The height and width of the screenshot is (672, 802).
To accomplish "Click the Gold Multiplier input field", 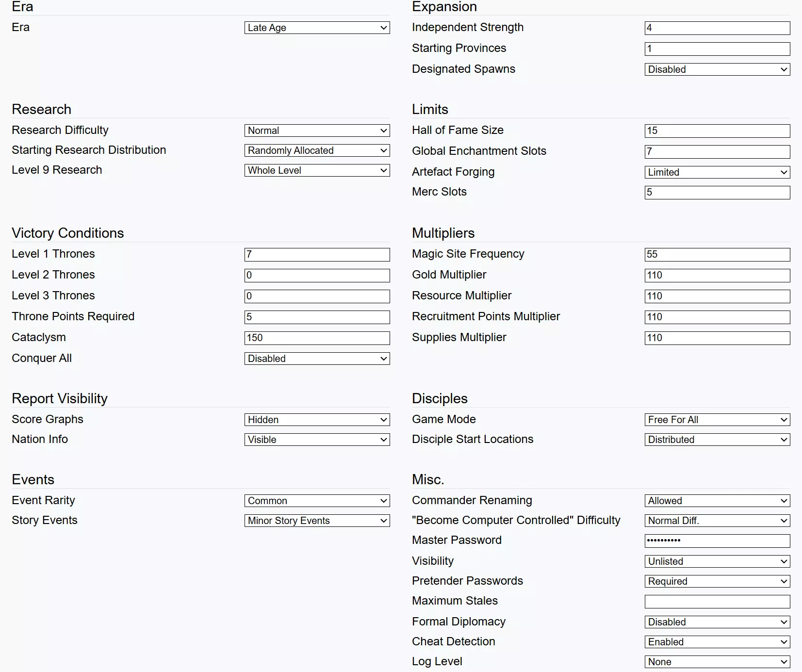I will (717, 276).
